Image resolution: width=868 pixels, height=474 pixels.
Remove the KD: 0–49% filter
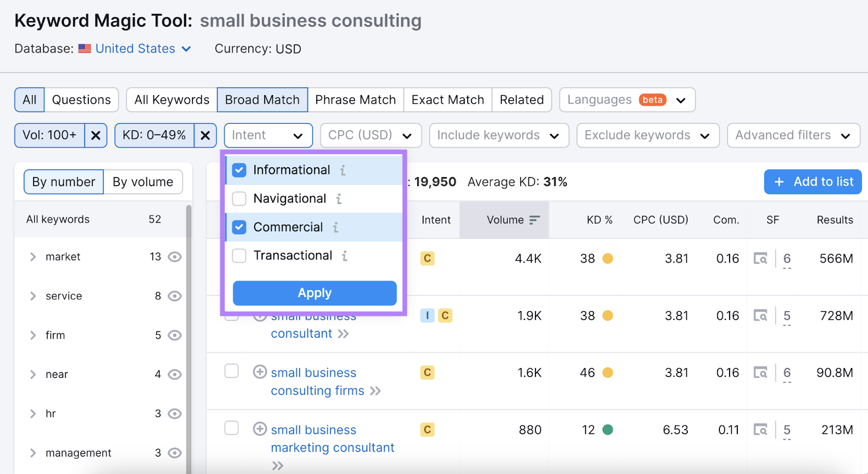[205, 135]
